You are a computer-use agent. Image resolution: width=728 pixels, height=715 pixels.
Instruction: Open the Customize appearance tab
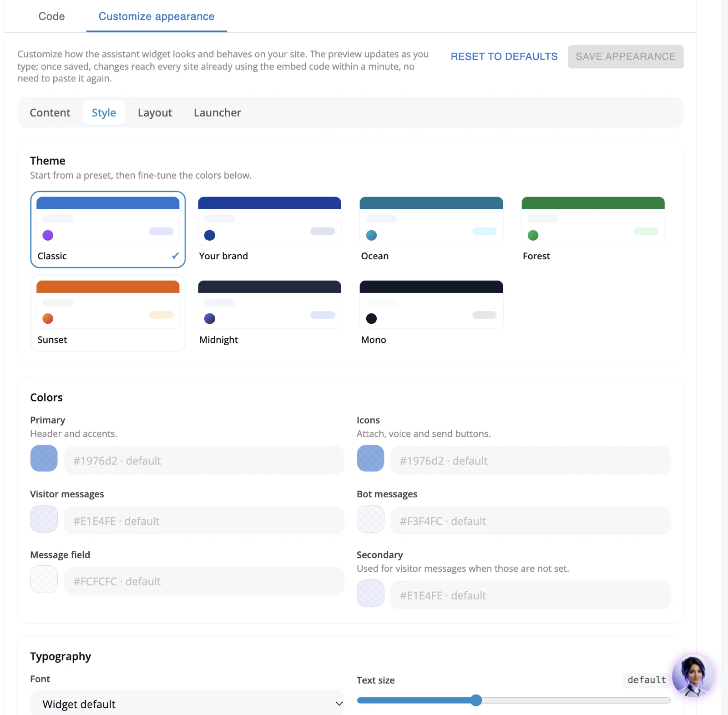pos(157,16)
